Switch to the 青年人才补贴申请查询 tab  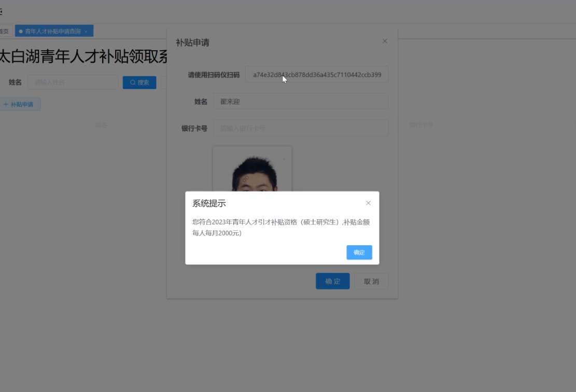pos(52,32)
